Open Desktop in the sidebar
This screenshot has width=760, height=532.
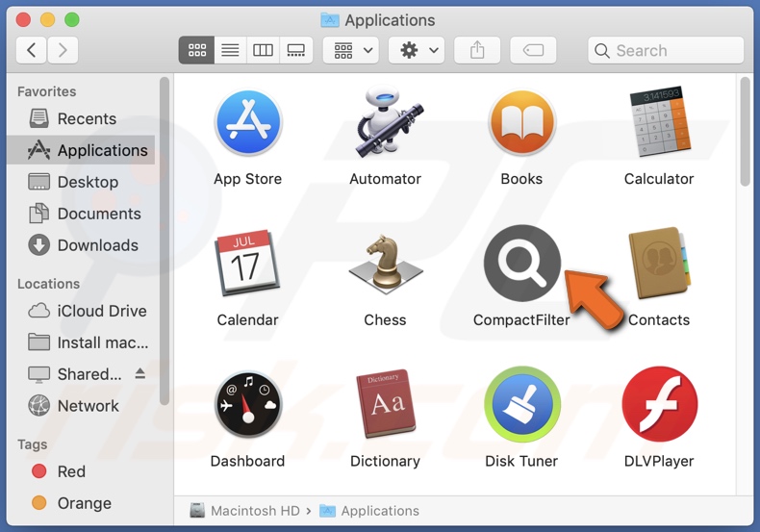[81, 182]
